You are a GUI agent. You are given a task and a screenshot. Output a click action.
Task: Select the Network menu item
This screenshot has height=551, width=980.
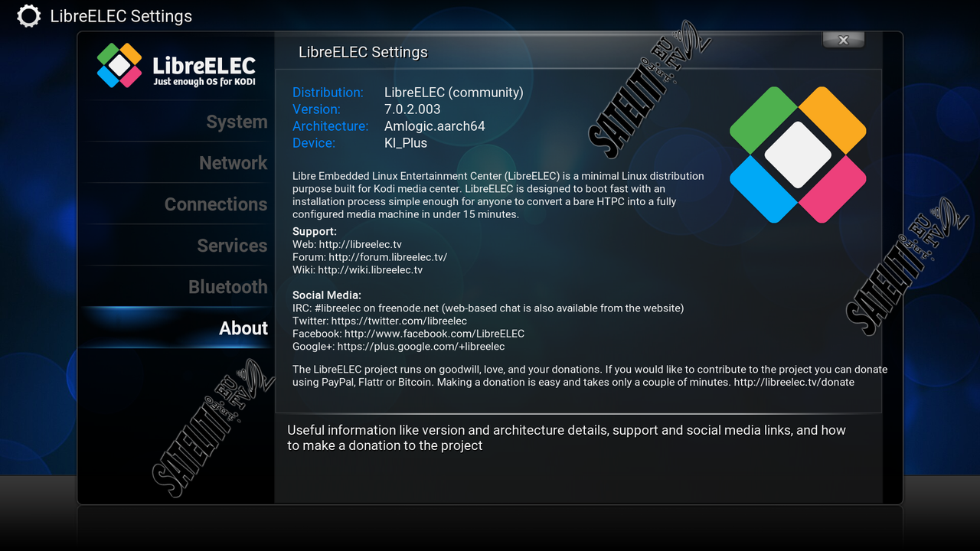233,163
